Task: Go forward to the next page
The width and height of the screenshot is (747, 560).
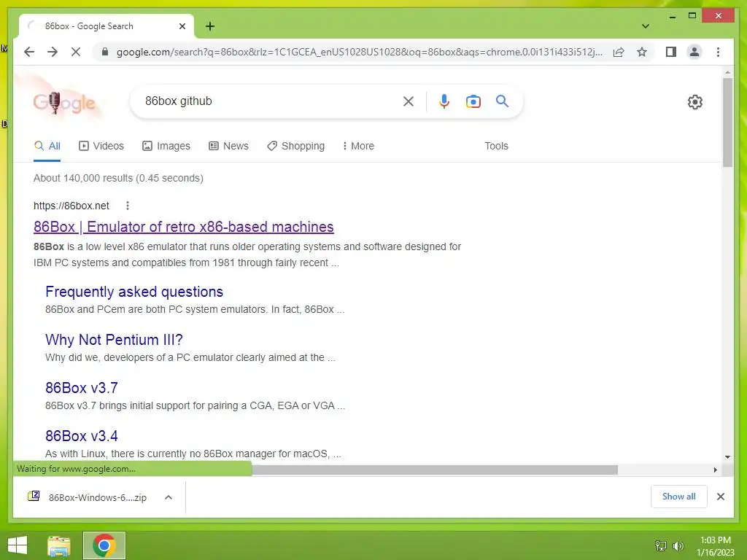Action: click(x=53, y=52)
